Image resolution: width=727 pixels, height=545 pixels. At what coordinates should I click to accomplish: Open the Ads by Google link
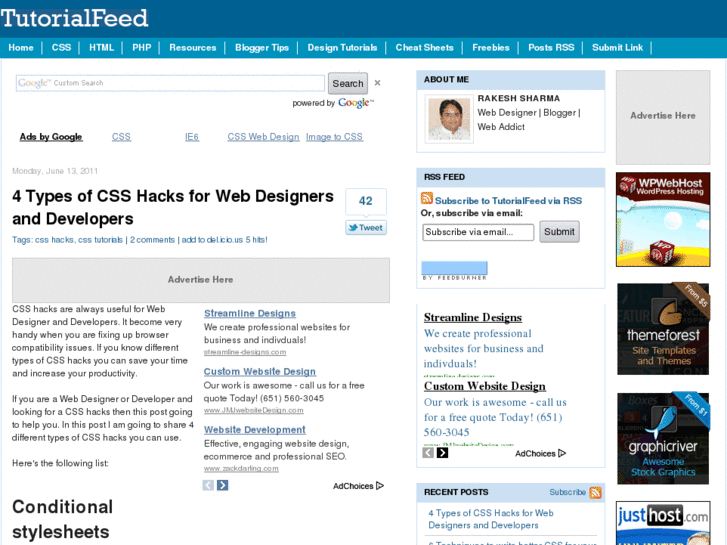point(51,137)
